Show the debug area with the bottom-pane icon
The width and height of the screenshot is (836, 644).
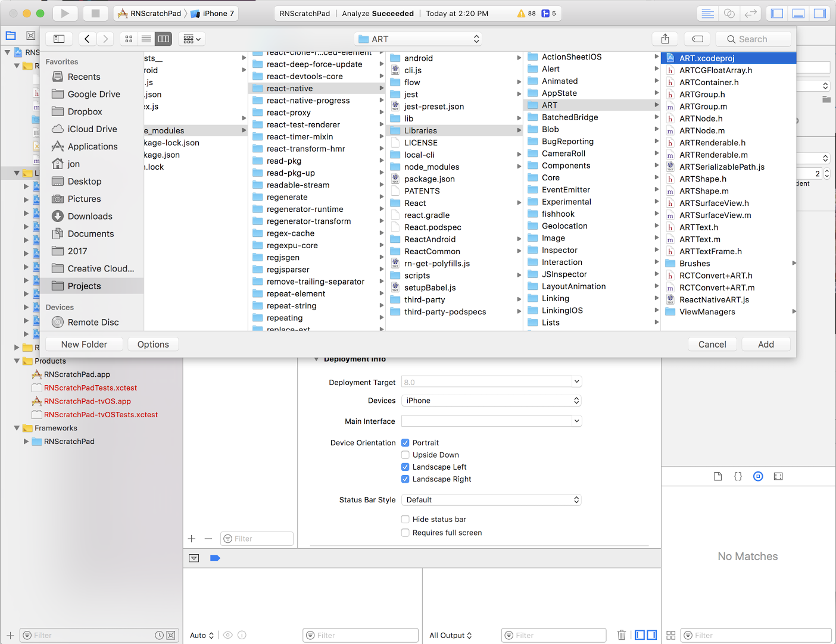point(797,13)
